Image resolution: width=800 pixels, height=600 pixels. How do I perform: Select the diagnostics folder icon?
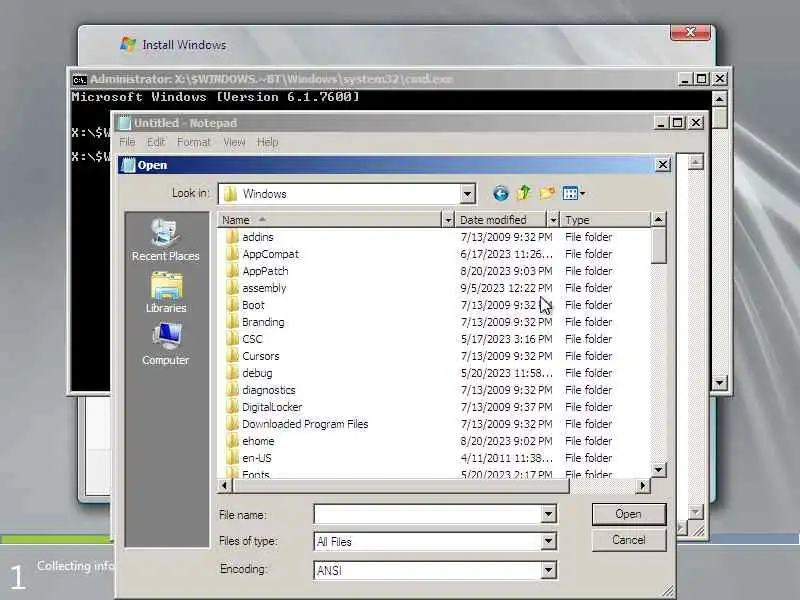tap(232, 390)
